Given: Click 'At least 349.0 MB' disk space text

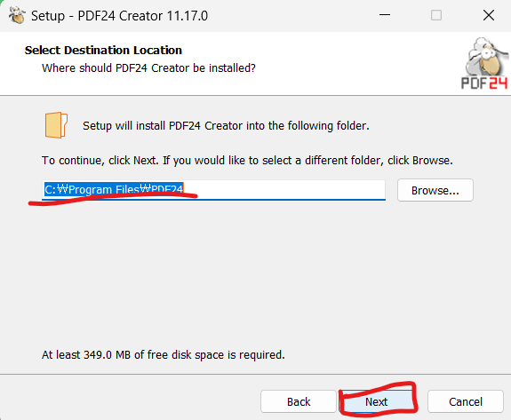Looking at the screenshot, I should pos(164,354).
